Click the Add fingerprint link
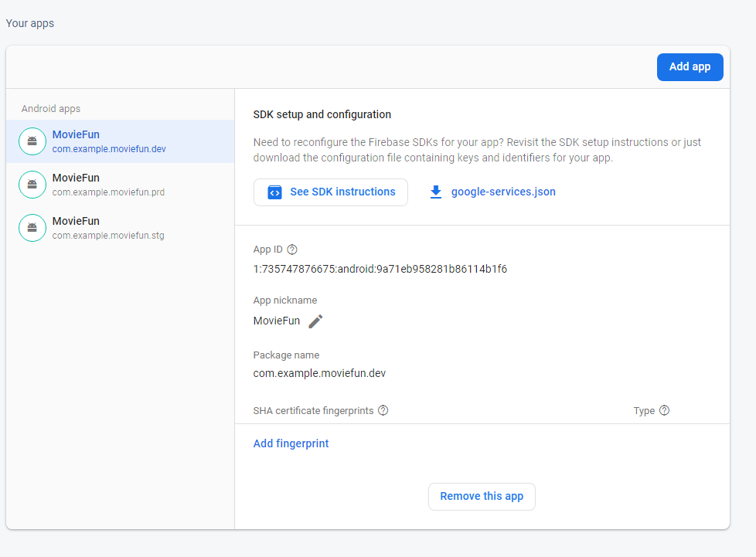Image resolution: width=756 pixels, height=557 pixels. (x=291, y=443)
